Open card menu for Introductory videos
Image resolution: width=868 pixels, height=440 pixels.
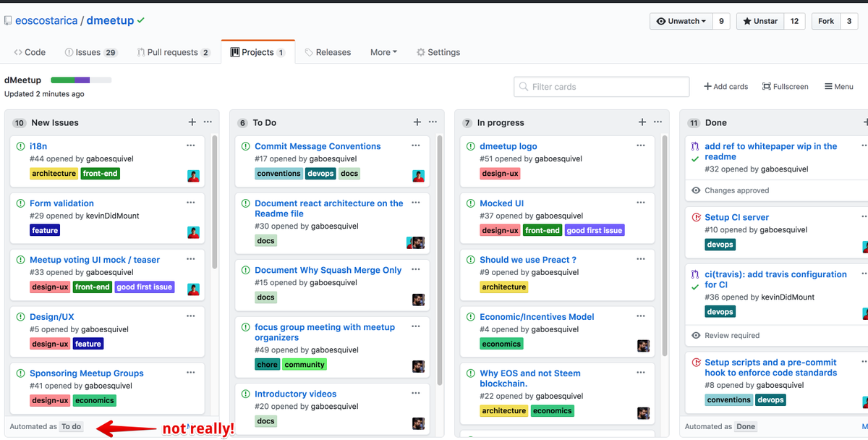(416, 394)
